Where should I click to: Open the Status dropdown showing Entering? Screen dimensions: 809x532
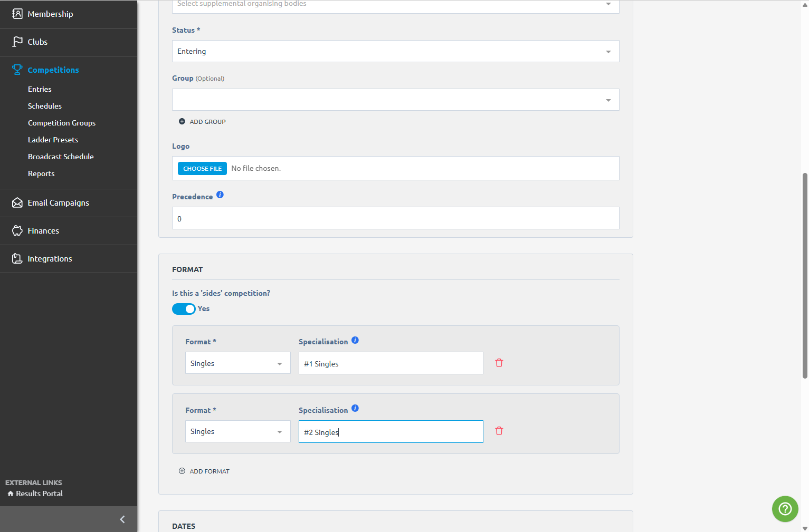pos(396,51)
